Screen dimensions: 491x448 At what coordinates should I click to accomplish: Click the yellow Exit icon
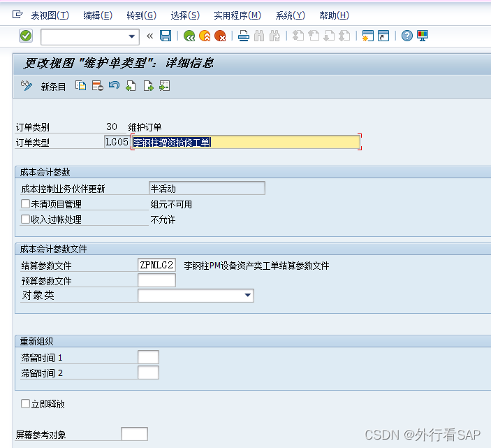tap(205, 36)
